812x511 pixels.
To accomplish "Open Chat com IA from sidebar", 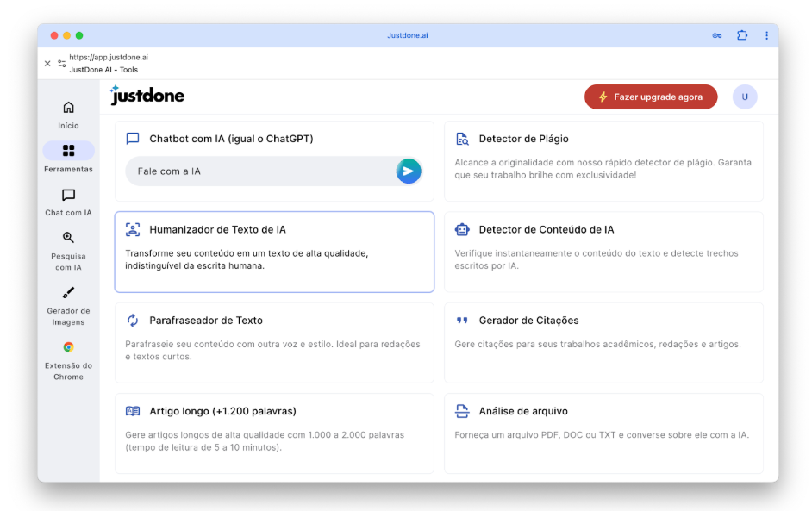I will [68, 196].
